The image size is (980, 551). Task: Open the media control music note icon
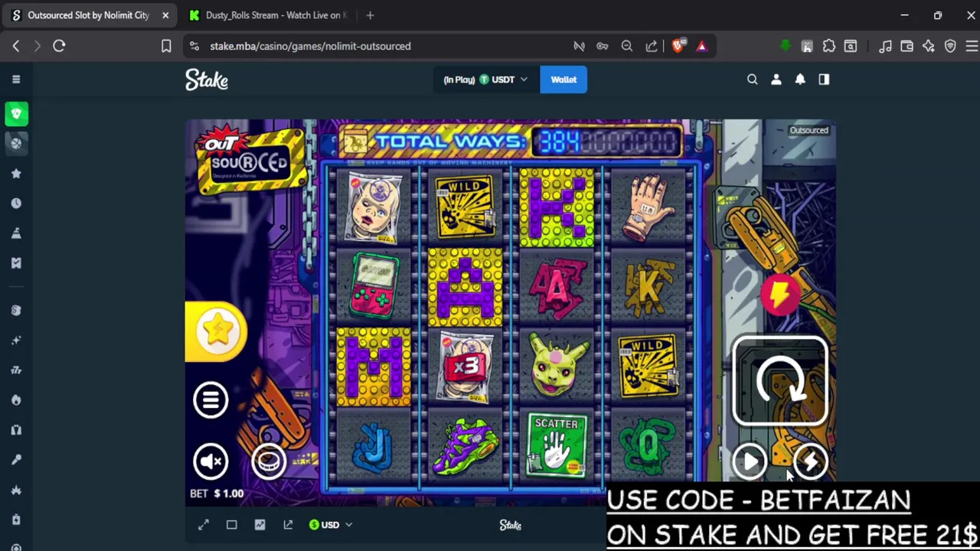coord(885,47)
